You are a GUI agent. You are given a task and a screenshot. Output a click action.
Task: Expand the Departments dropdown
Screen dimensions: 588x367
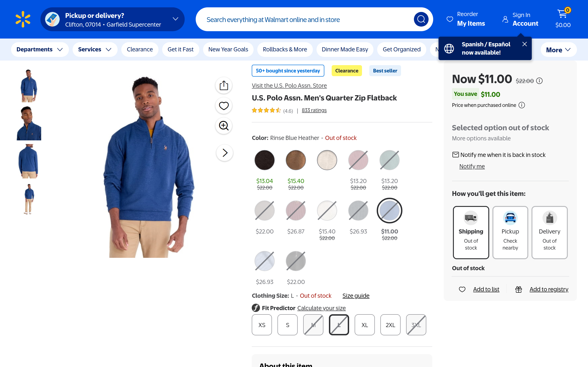(40, 50)
